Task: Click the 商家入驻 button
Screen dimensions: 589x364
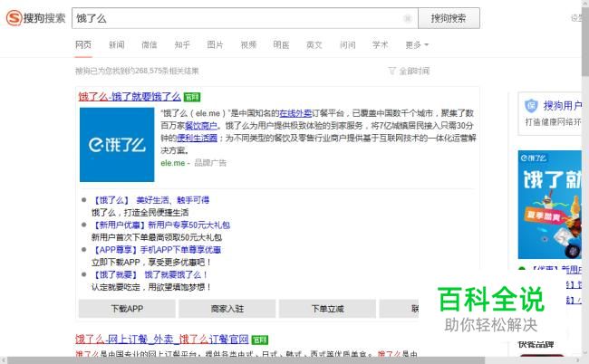Action: click(227, 309)
